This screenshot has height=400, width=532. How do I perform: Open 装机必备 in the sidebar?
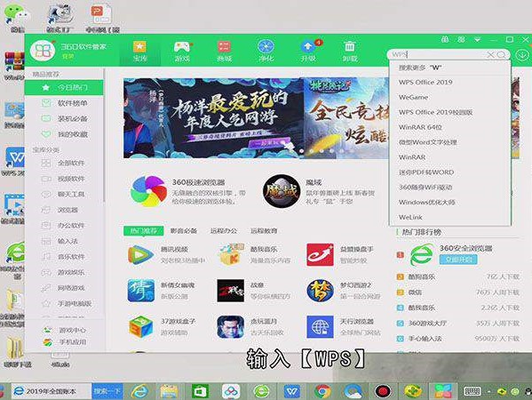(x=64, y=118)
